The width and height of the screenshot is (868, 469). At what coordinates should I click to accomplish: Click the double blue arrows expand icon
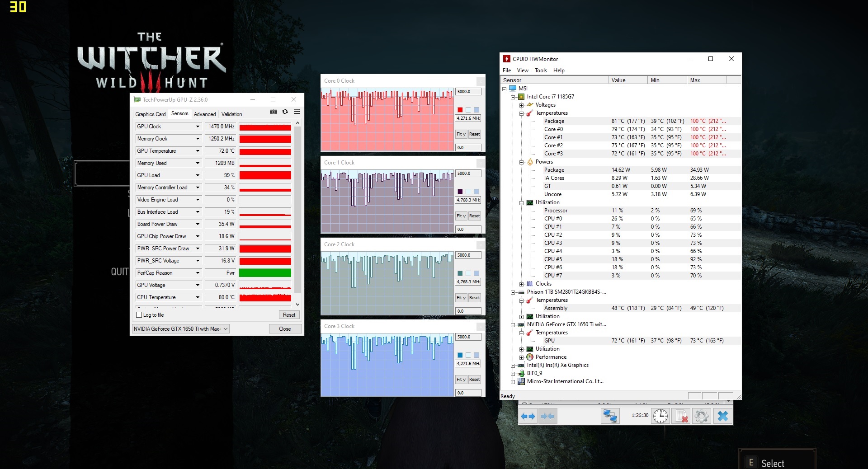528,416
